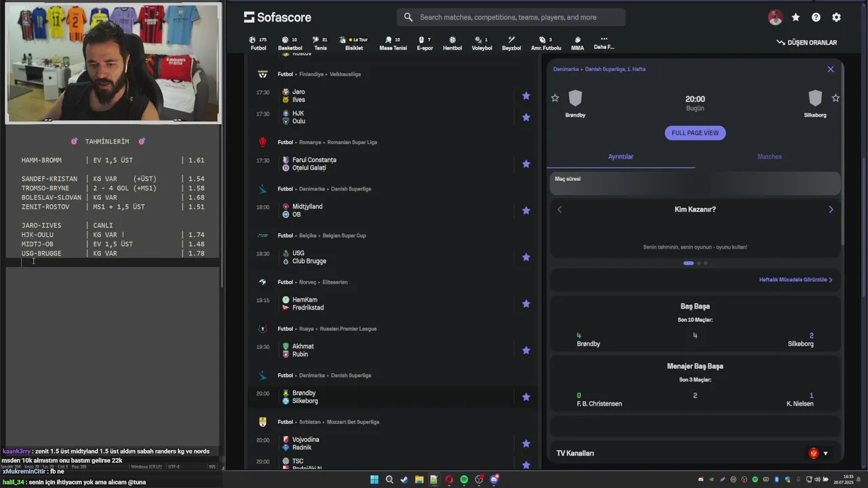868x488 pixels.
Task: Click the Silkeborg team crest
Action: tap(815, 99)
